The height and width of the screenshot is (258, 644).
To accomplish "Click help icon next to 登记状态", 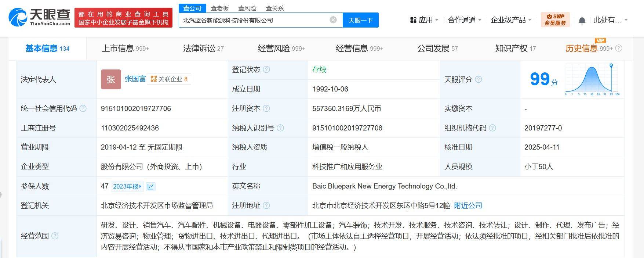I will pyautogui.click(x=266, y=69).
